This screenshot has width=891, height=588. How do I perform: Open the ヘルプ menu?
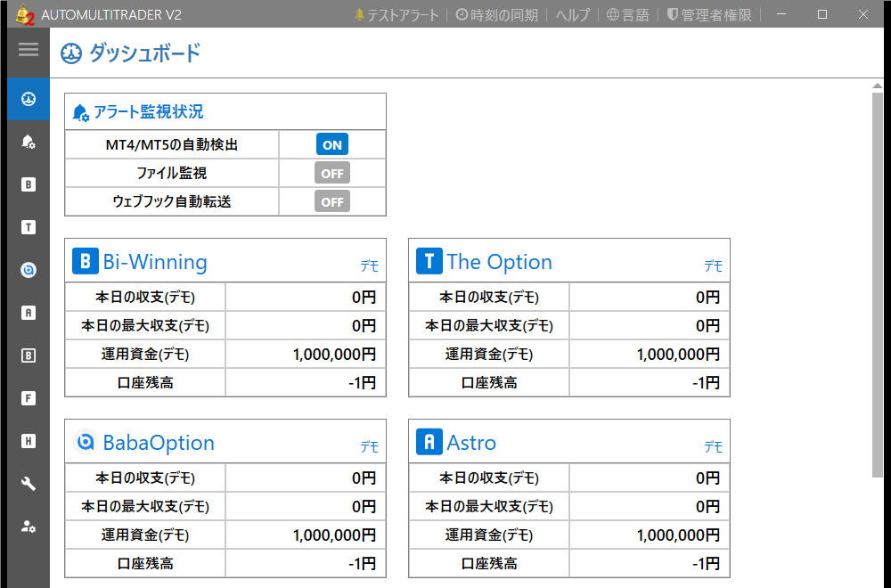(x=573, y=15)
